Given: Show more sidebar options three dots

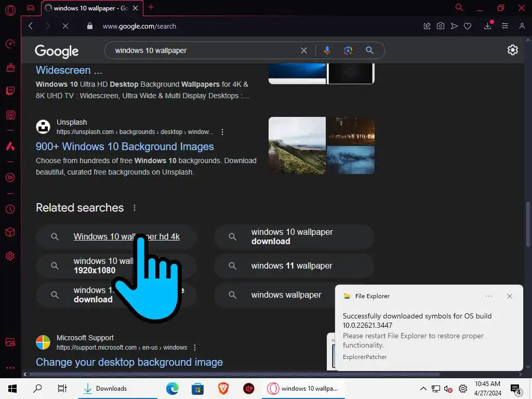Looking at the screenshot, I should 10,367.
